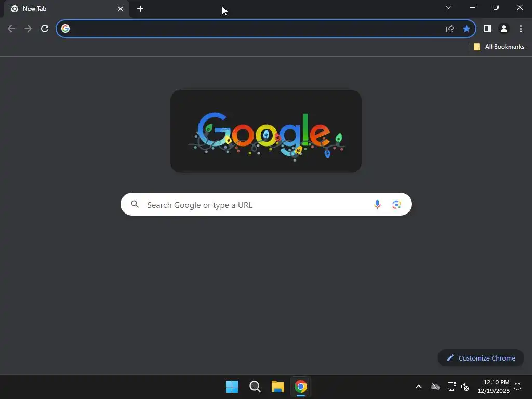Expand the tab search chevron
The height and width of the screenshot is (399, 532).
point(448,7)
